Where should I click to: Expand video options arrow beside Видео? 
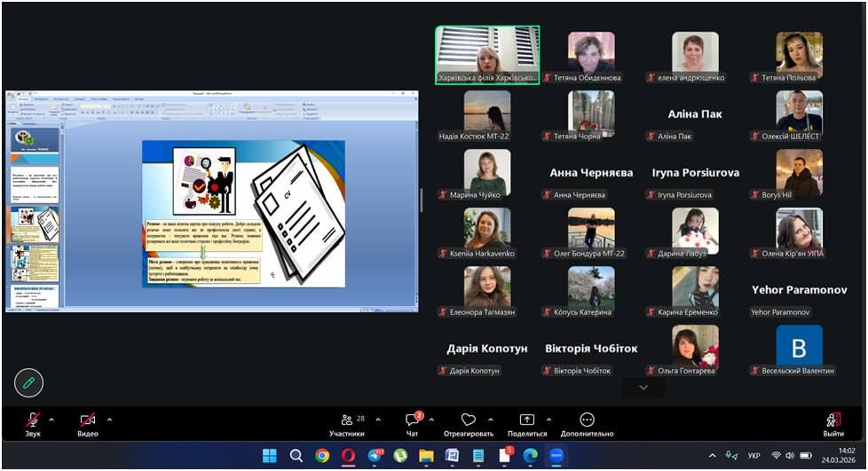pyautogui.click(x=109, y=419)
